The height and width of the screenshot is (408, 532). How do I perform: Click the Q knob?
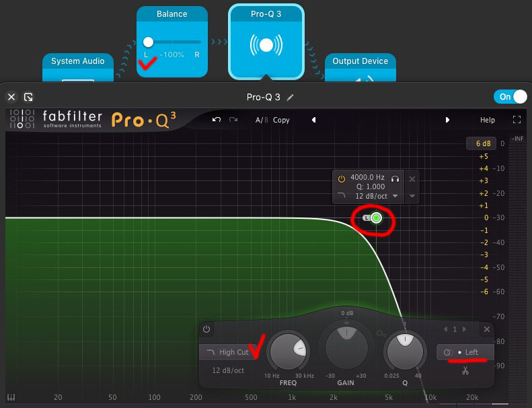(x=405, y=352)
